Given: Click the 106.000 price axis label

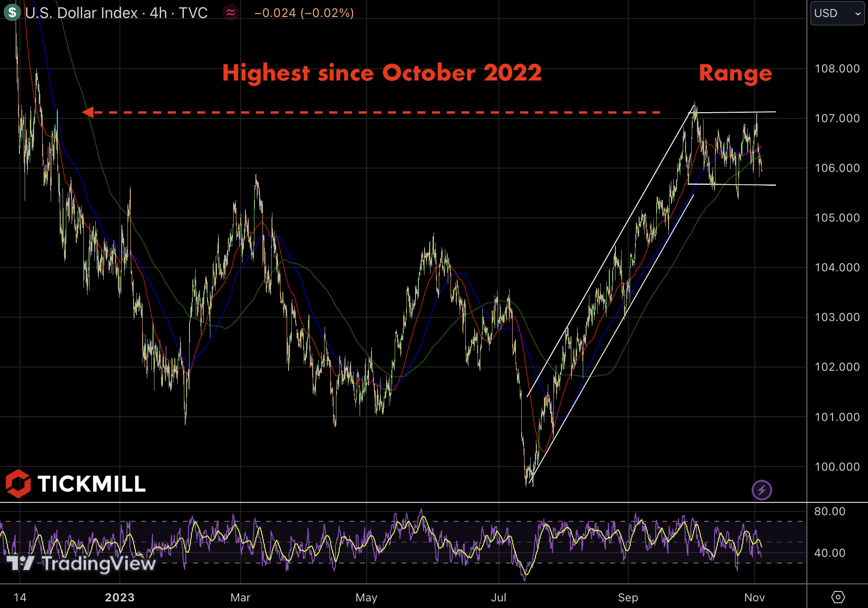Looking at the screenshot, I should tap(837, 168).
